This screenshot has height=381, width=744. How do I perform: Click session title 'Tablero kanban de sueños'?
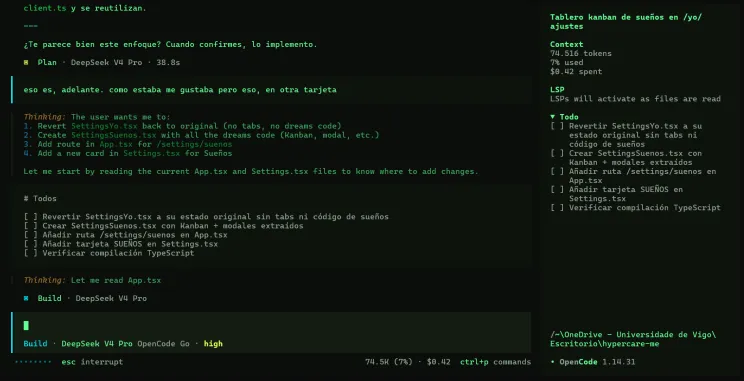[626, 22]
